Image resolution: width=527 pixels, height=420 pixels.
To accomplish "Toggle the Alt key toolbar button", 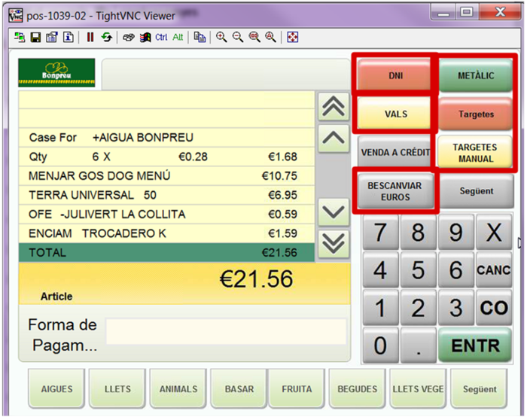I will pos(178,37).
